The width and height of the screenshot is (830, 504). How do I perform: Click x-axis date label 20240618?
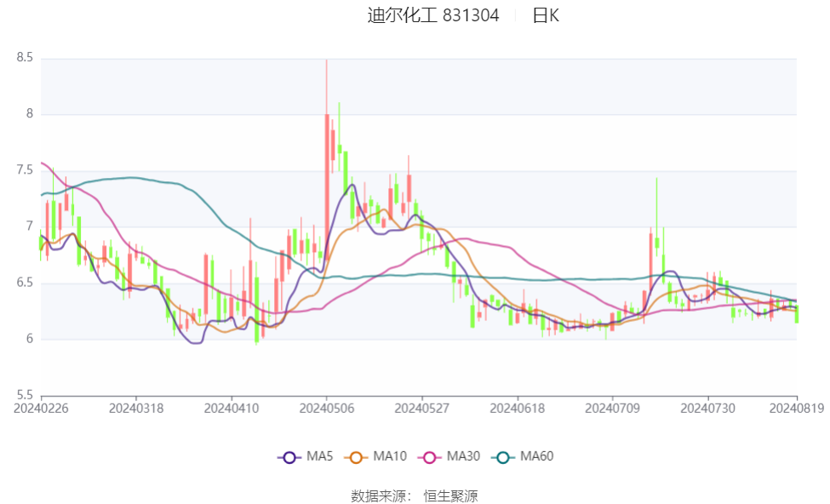518,409
